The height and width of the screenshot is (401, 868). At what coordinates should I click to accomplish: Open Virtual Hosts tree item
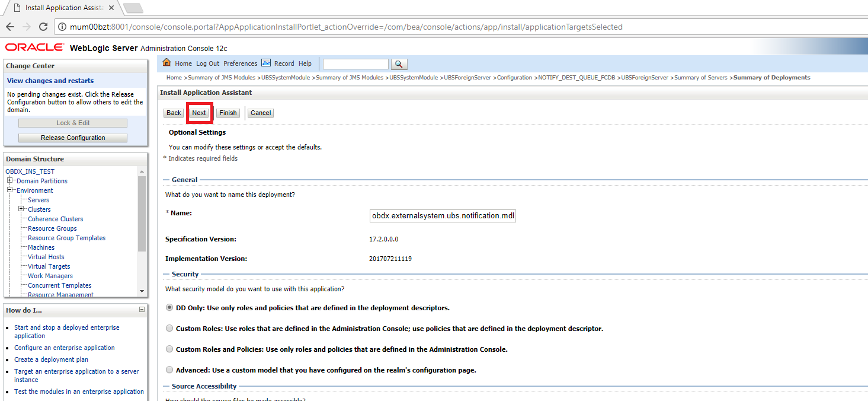coord(46,257)
